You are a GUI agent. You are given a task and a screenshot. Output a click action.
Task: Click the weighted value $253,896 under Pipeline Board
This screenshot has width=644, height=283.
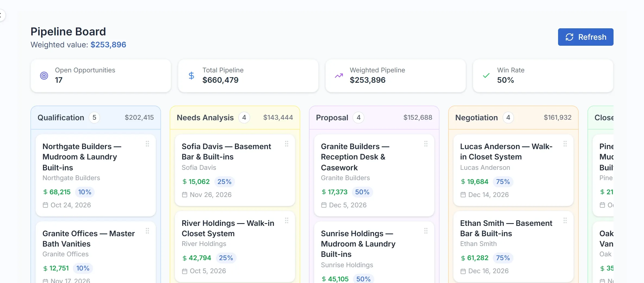click(108, 45)
